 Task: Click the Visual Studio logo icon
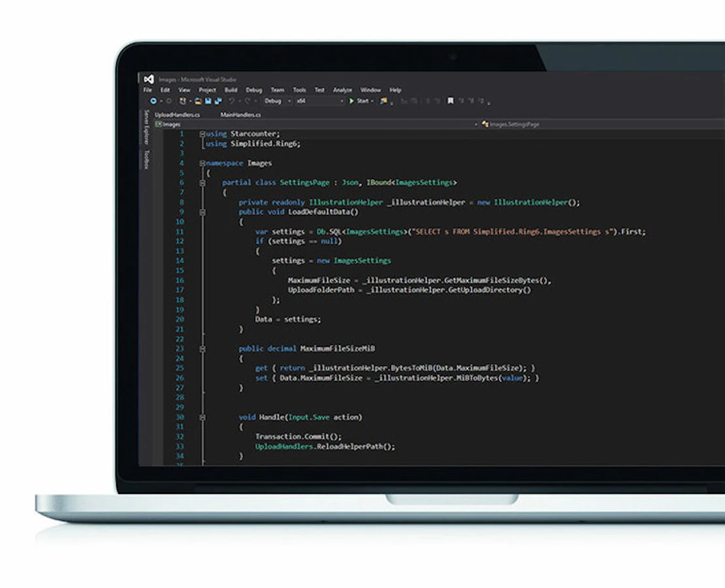point(149,80)
